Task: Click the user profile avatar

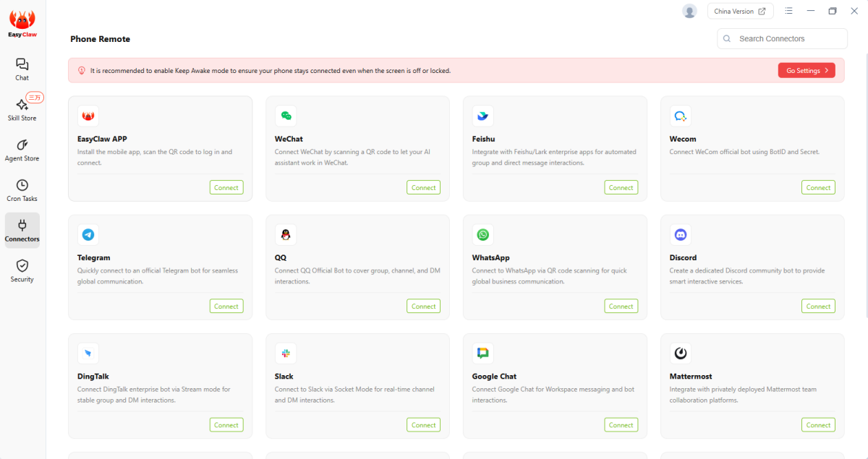Action: pyautogui.click(x=689, y=12)
